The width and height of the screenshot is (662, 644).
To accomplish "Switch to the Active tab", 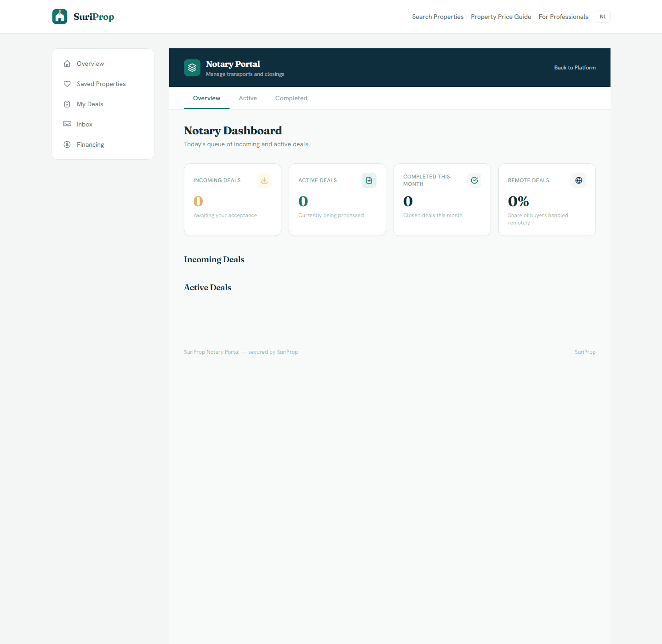I will pos(248,98).
